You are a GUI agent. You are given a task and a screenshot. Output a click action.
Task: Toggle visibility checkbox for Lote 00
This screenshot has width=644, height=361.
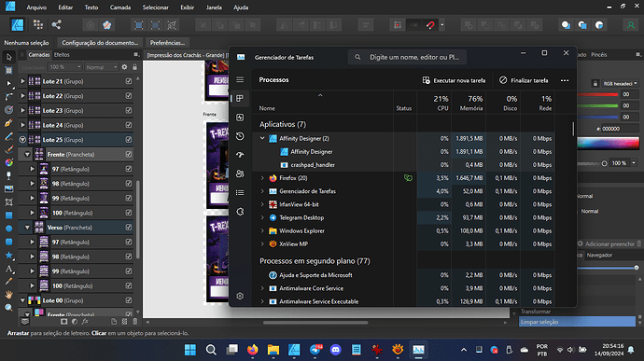tap(129, 300)
